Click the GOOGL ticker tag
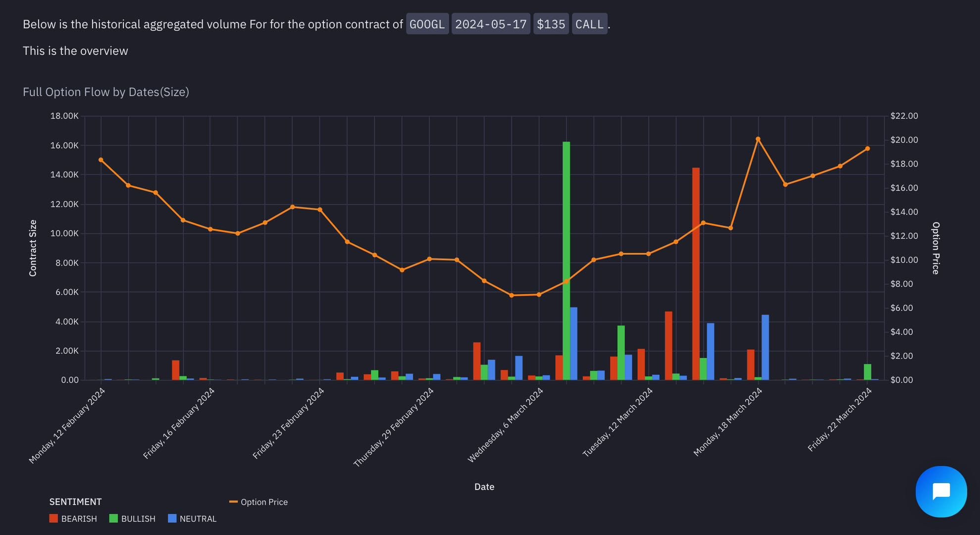The image size is (980, 535). click(x=427, y=24)
